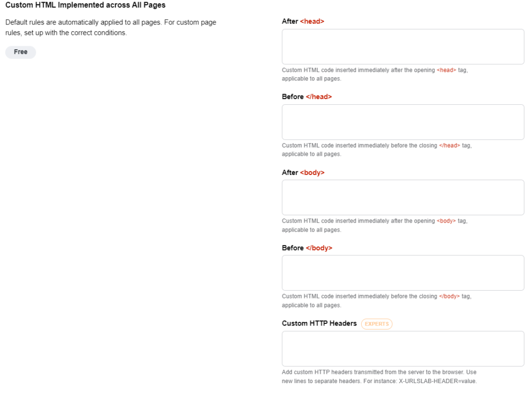Click inside the Before </head> text area

coord(403,121)
